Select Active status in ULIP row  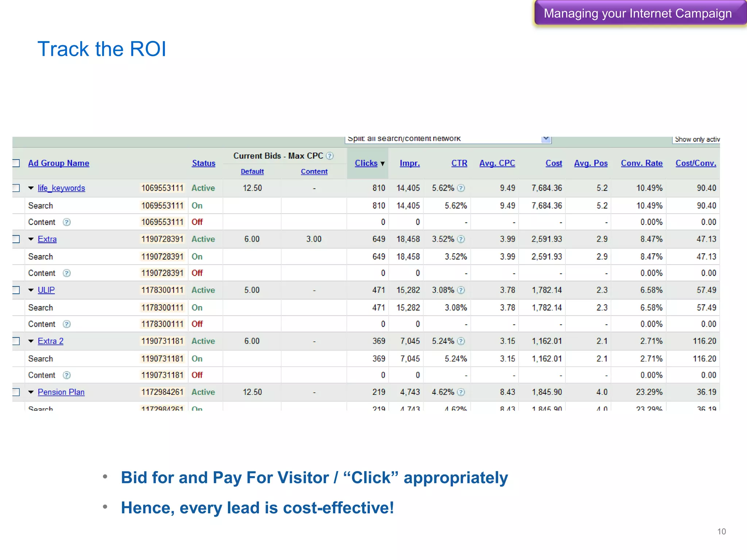[x=203, y=290]
